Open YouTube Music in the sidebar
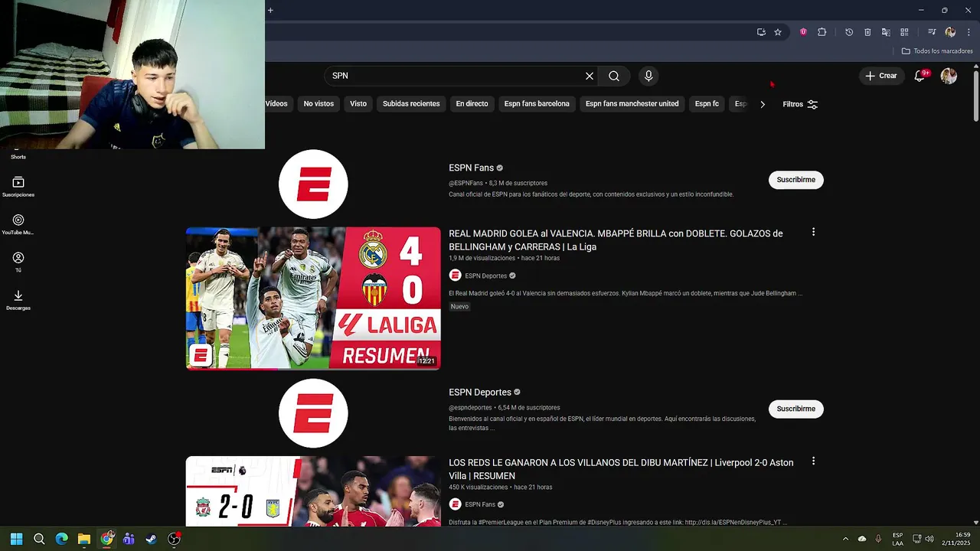 point(18,224)
